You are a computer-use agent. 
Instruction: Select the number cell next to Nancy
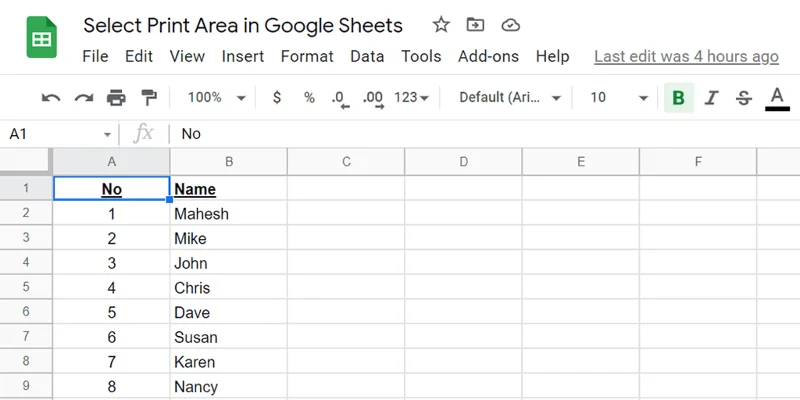tap(111, 386)
